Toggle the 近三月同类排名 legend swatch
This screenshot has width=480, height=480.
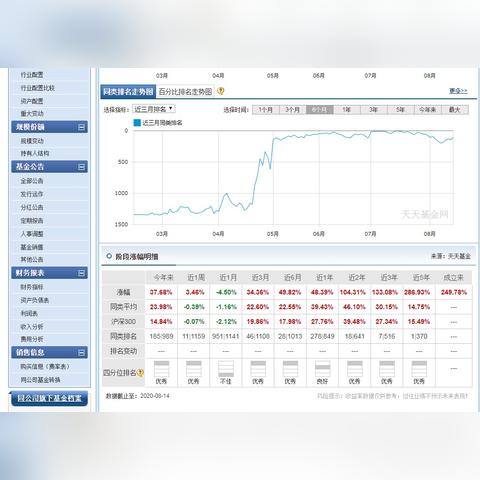click(137, 123)
